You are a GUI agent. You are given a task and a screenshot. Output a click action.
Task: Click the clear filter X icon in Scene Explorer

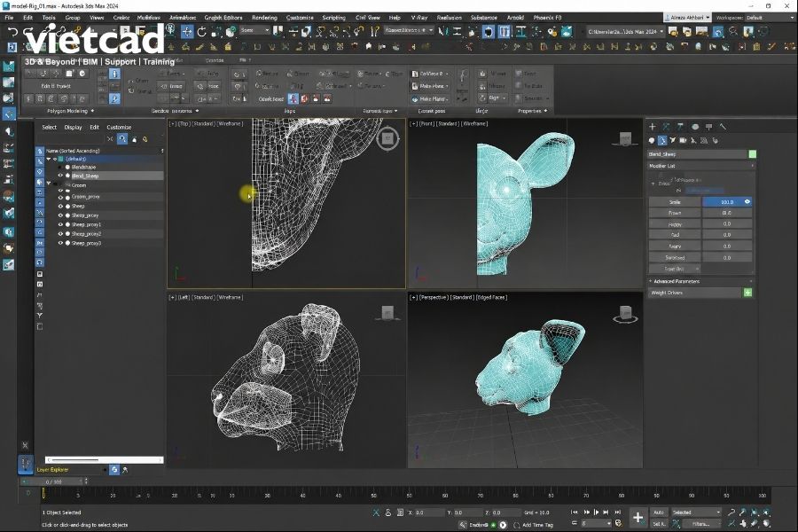point(110,139)
